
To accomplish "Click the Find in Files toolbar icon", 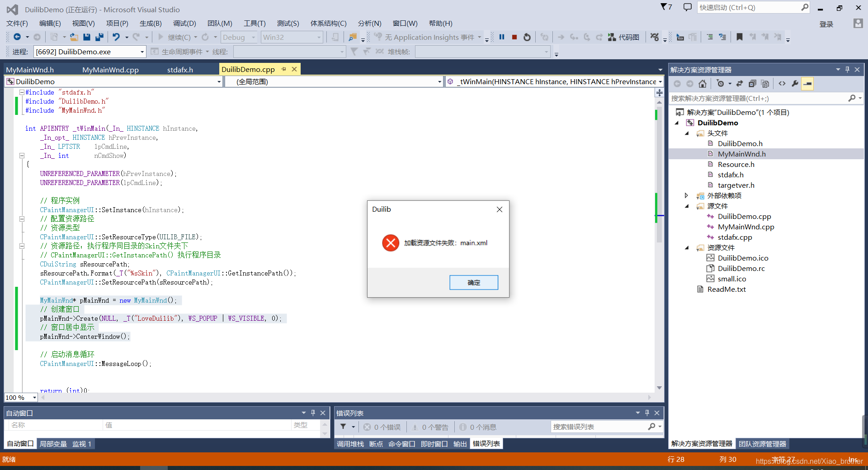I will (x=353, y=37).
